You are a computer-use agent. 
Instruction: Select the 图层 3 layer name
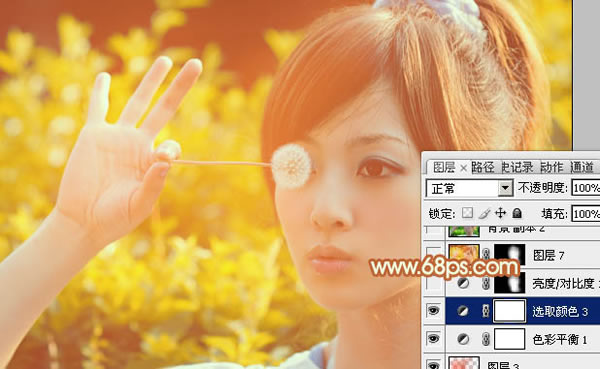point(503,365)
